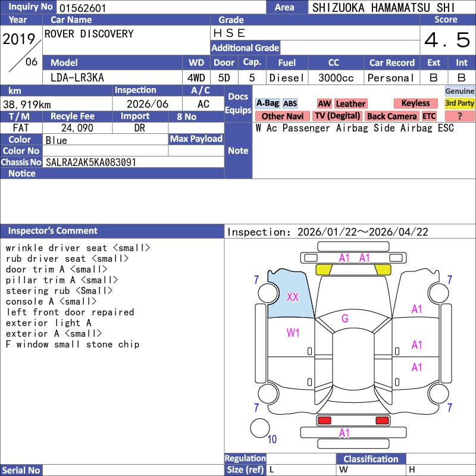
Task: Click the Classification header label
Action: [x=371, y=459]
